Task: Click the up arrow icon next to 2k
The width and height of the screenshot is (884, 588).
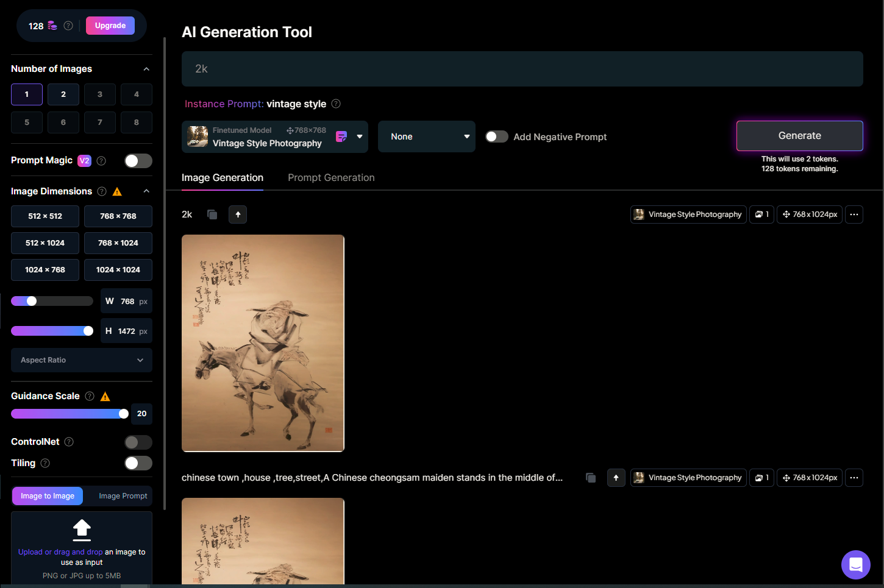Action: [238, 214]
